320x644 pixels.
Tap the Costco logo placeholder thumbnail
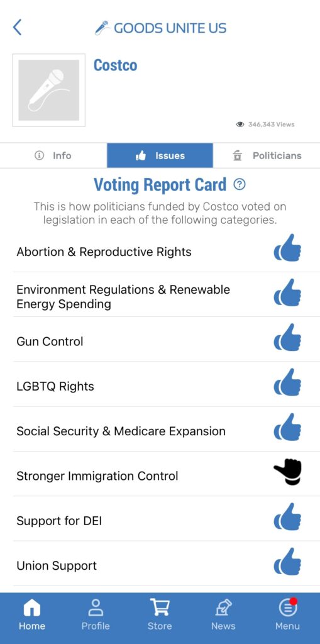[x=49, y=90]
